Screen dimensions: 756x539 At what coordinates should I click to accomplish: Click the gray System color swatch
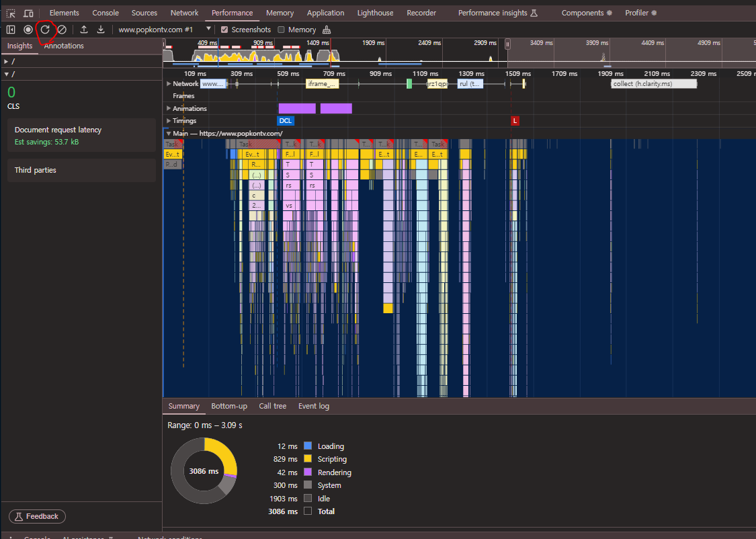pyautogui.click(x=308, y=485)
